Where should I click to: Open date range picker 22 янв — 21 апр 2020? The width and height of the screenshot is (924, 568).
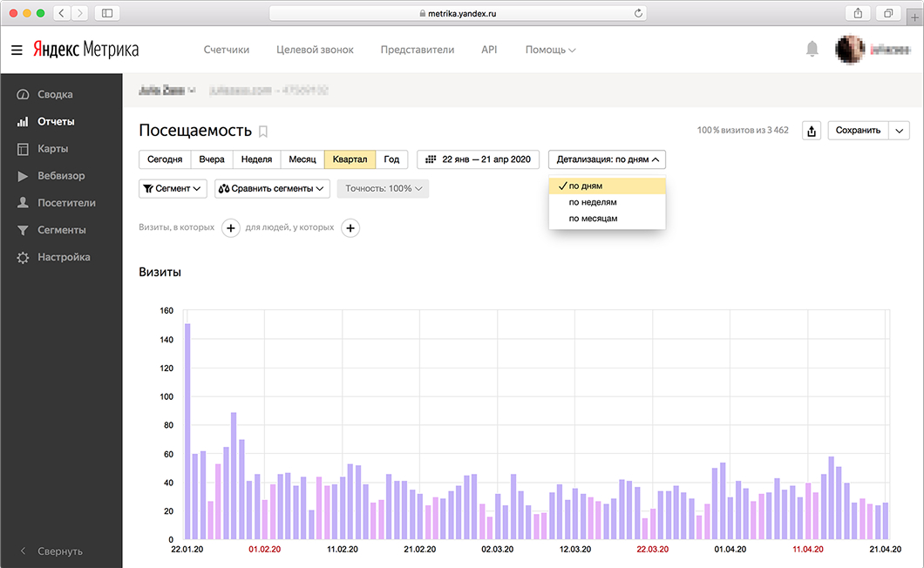pyautogui.click(x=478, y=159)
